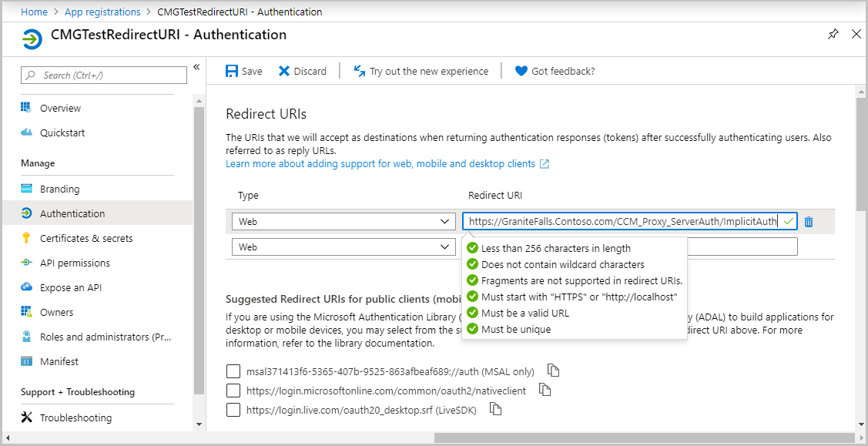
Task: Click the Discard X icon
Action: [x=284, y=71]
